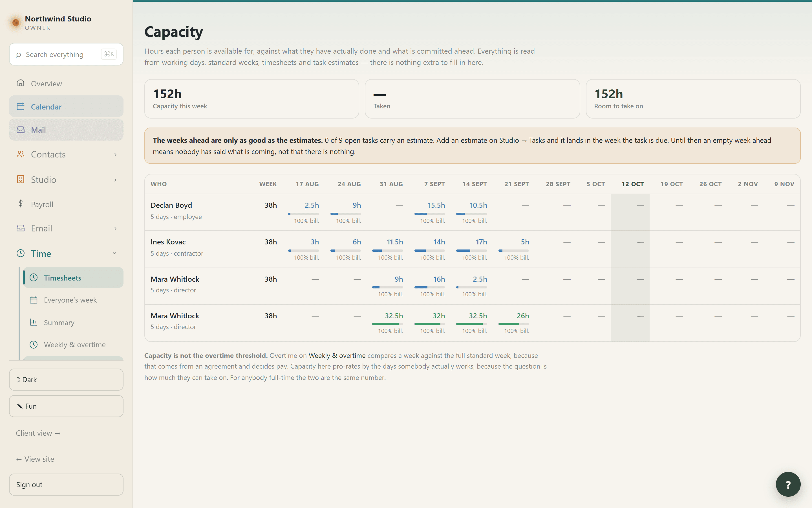The height and width of the screenshot is (508, 812).
Task: Expand the Contacts section chevron
Action: click(x=115, y=155)
